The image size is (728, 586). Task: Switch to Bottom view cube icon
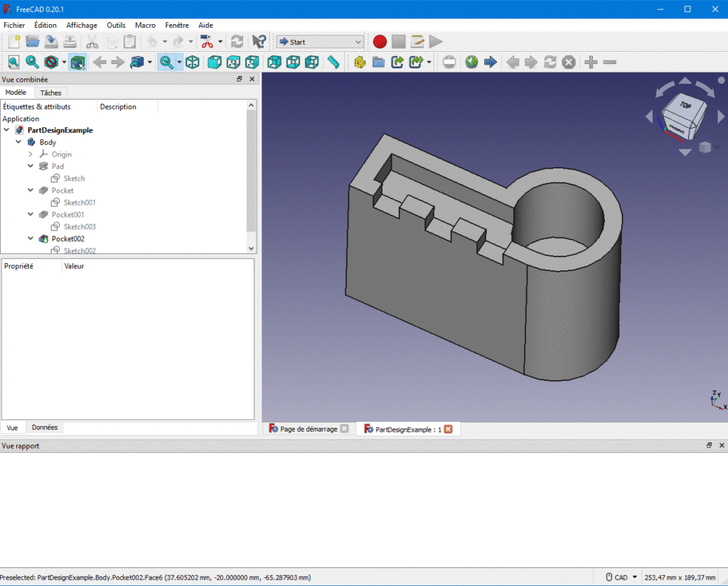click(293, 62)
